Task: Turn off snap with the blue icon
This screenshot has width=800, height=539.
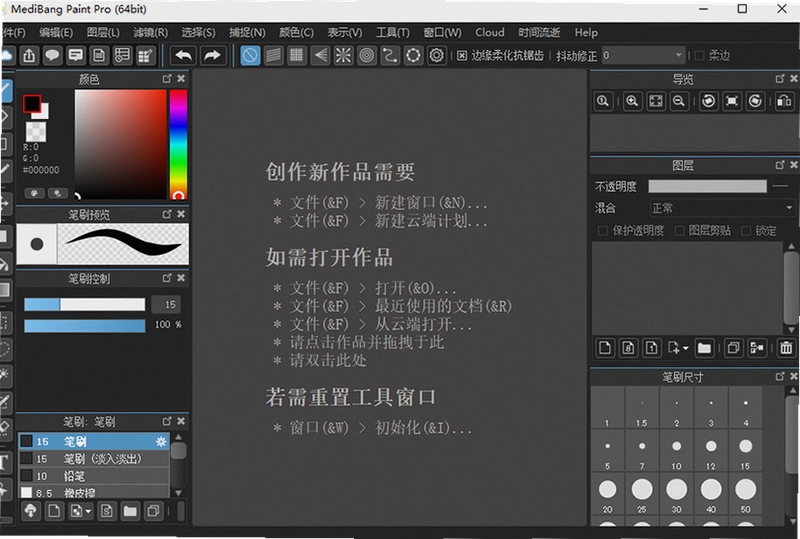Action: (x=250, y=55)
